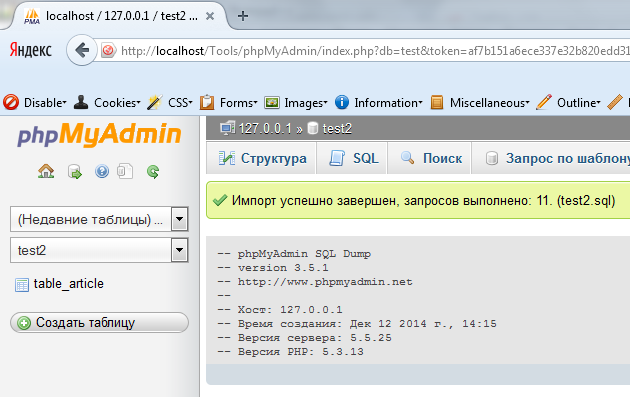Select the localhost browser tab
Image resolution: width=630 pixels, height=397 pixels.
coord(121,16)
